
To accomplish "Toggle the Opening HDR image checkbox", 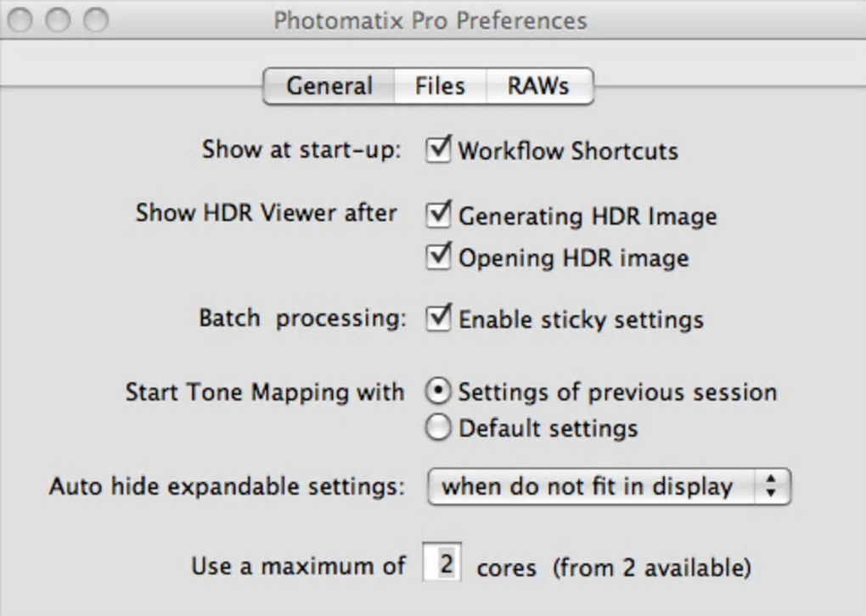I will coord(438,256).
